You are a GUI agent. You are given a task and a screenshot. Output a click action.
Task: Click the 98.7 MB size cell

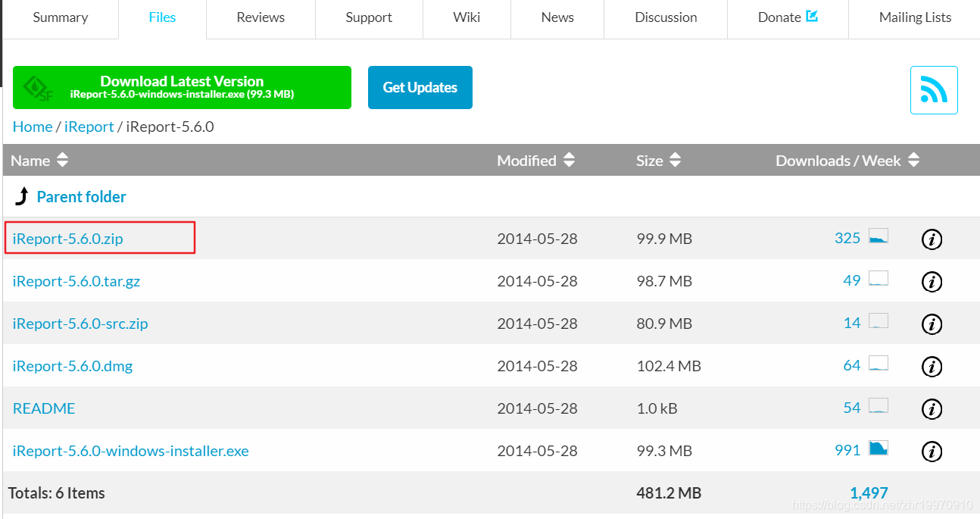click(x=664, y=281)
